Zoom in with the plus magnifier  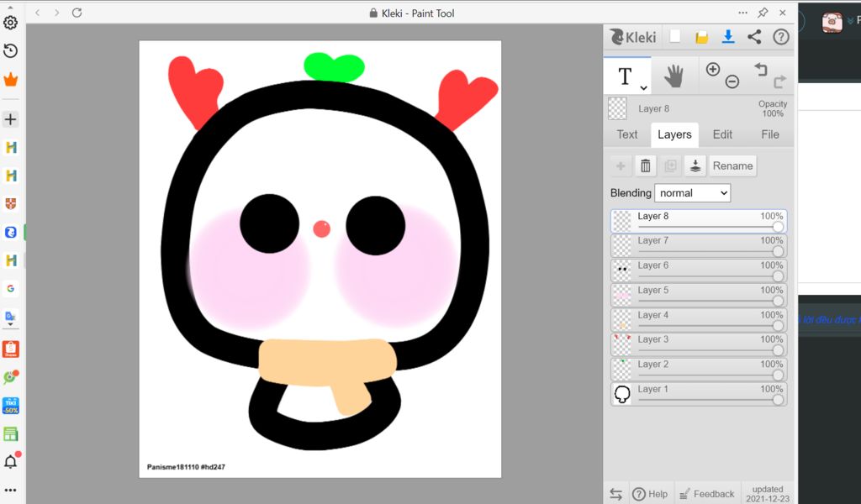coord(713,69)
